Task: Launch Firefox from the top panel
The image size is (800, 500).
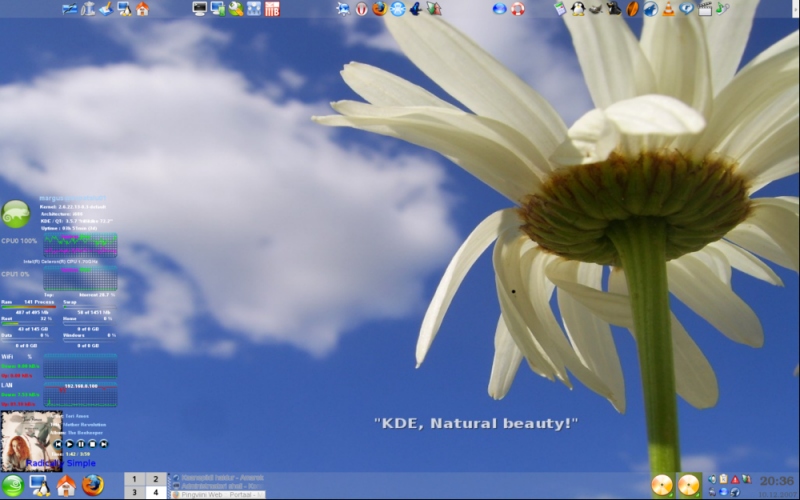Action: [x=379, y=9]
